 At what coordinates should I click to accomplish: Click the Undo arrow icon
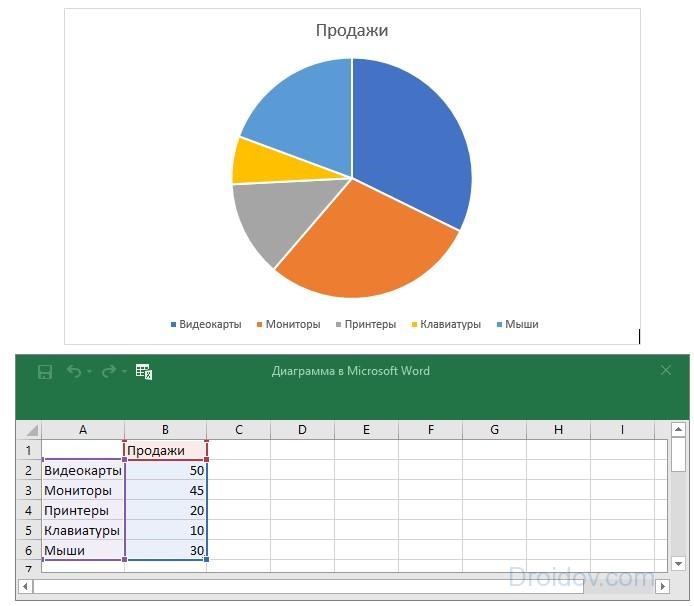coord(73,371)
